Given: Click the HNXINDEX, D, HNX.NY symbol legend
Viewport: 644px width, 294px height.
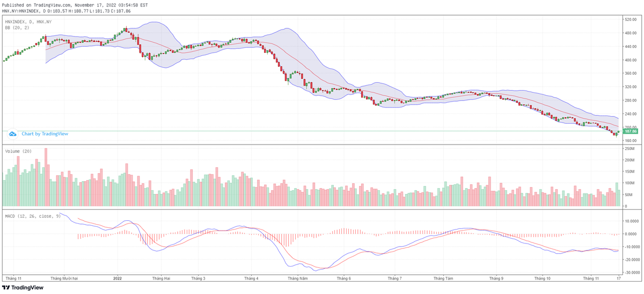Looking at the screenshot, I should click(x=28, y=21).
